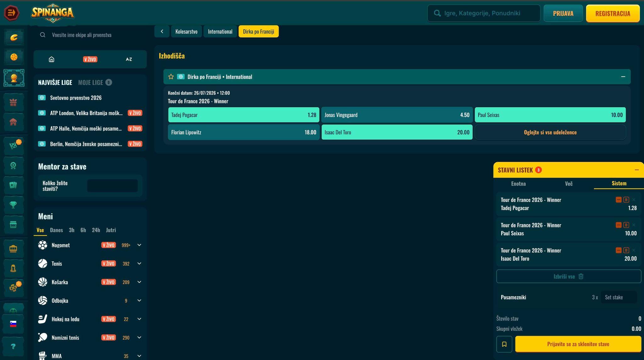Open the award ribbon sidebar icon

(13, 165)
